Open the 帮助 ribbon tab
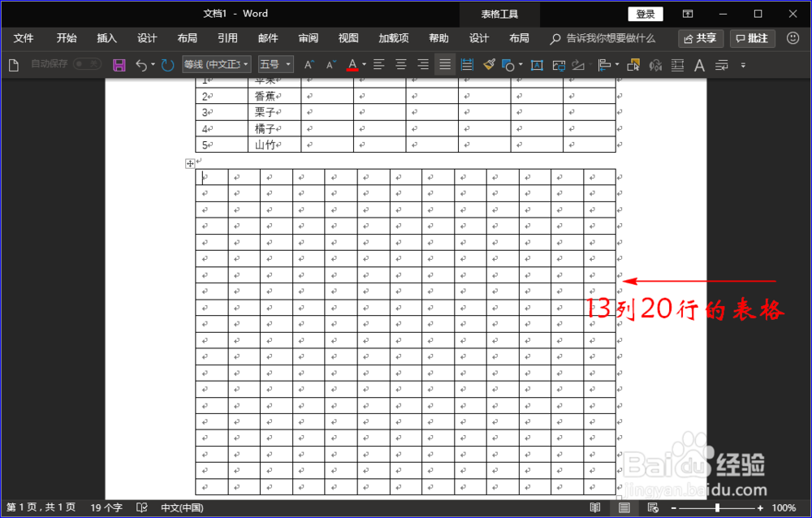 tap(438, 38)
